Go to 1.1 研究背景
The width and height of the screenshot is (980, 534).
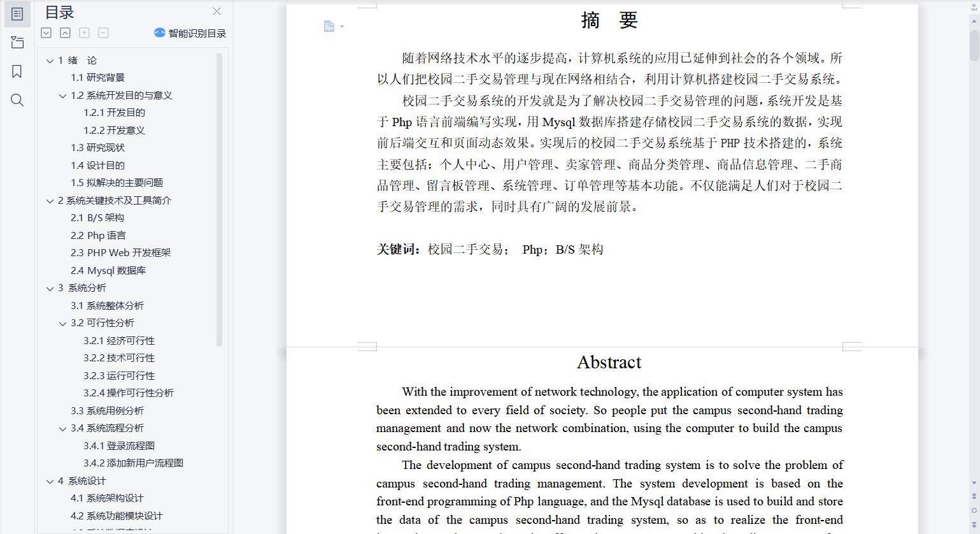pos(97,78)
